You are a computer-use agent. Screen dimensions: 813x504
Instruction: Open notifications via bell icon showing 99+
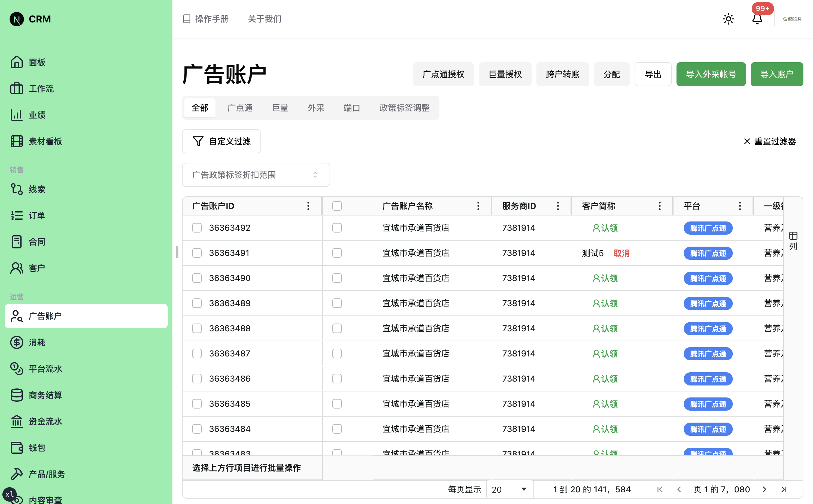(757, 19)
